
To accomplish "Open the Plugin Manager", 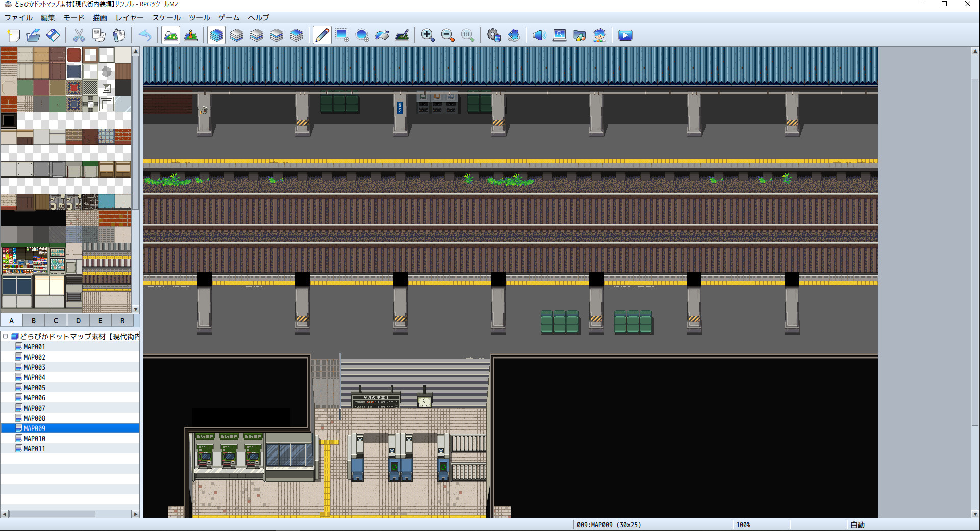I will click(x=514, y=35).
